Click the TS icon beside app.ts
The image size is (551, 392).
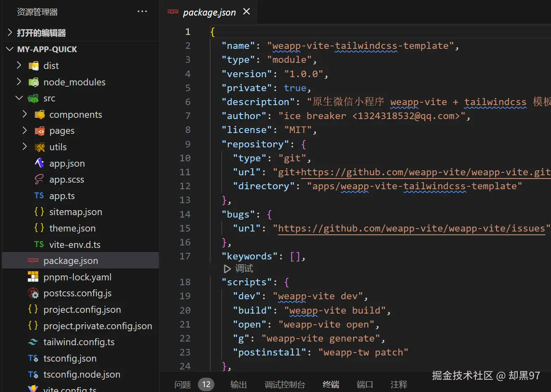pos(39,196)
